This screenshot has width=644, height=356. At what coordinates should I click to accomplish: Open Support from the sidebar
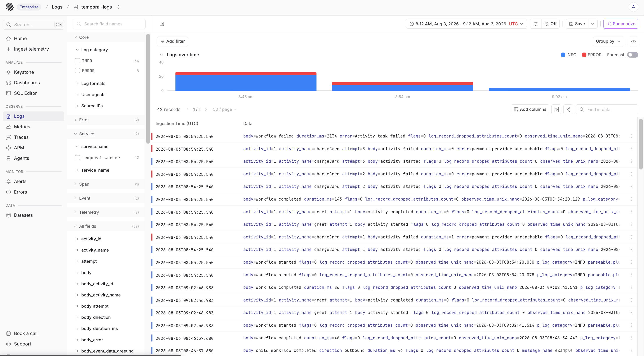click(34, 344)
